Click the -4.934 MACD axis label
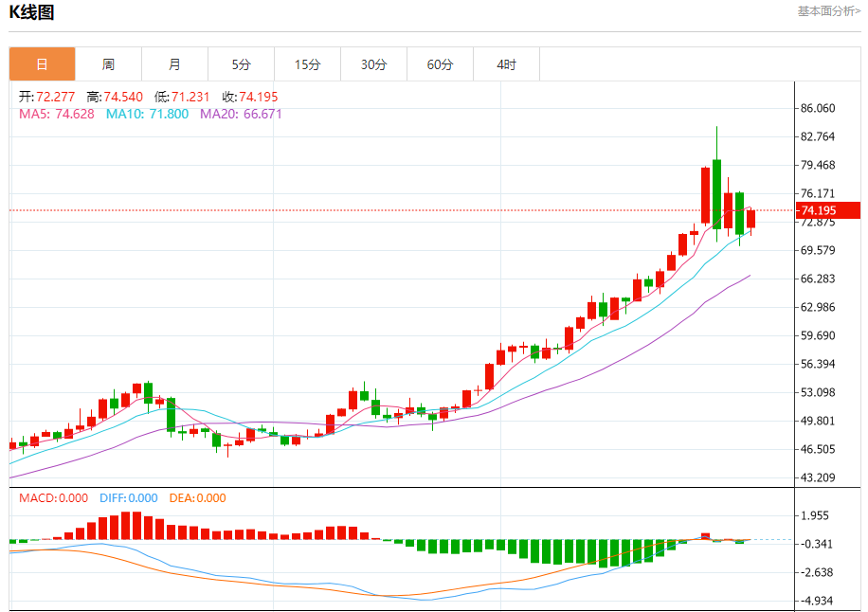 [817, 601]
